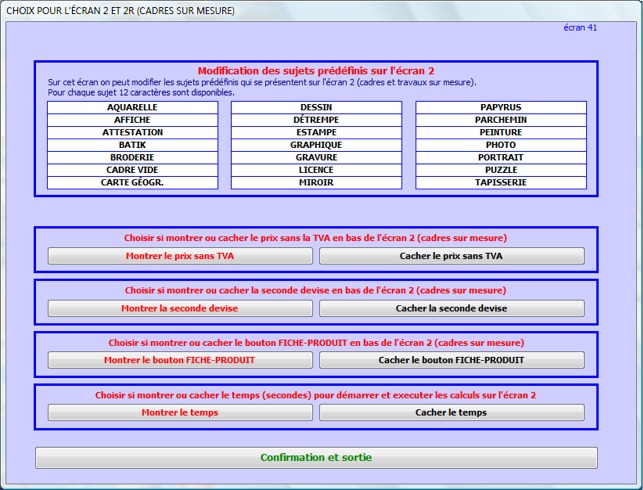Viewport: 643px width, 490px height.
Task: Select Cacher le temps
Action: 452,413
